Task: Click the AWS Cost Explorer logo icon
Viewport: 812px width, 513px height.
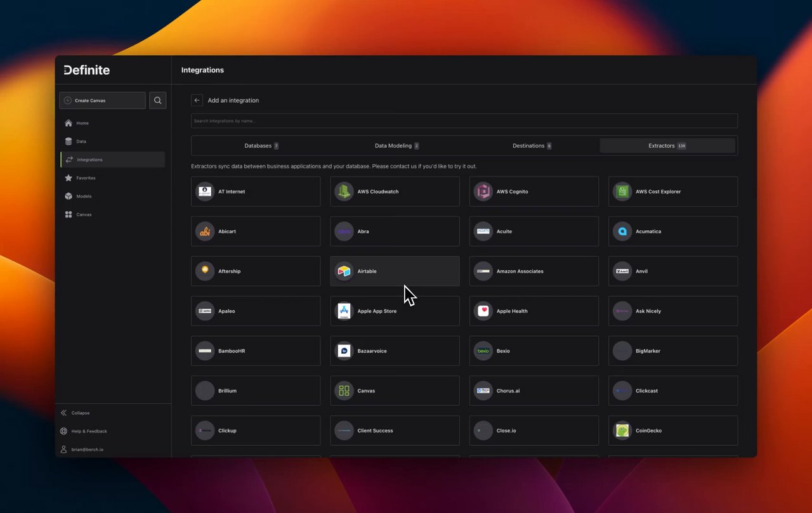Action: [622, 192]
